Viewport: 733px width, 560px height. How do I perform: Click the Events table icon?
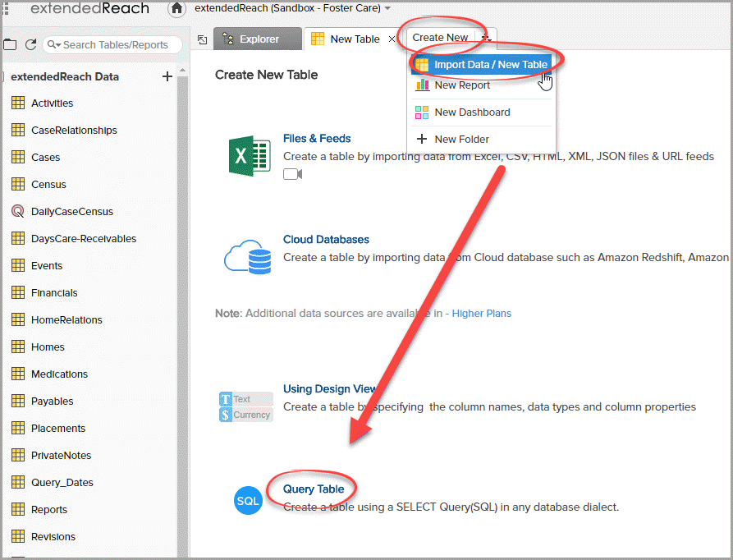(x=18, y=265)
